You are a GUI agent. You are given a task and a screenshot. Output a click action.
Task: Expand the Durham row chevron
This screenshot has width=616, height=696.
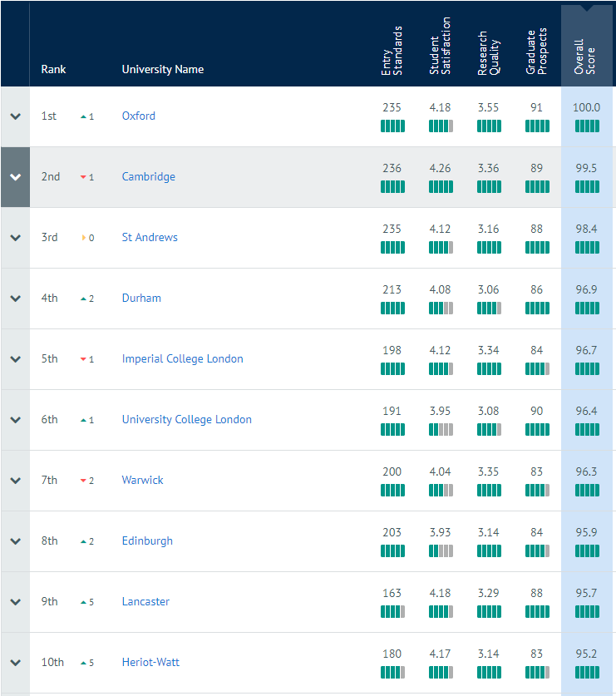point(16,299)
